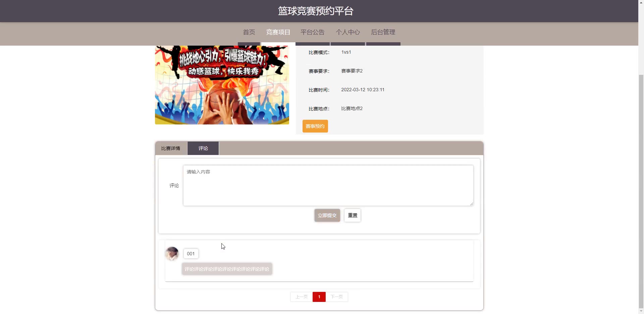Click the 比赛模式: label
644x314 pixels.
319,52
